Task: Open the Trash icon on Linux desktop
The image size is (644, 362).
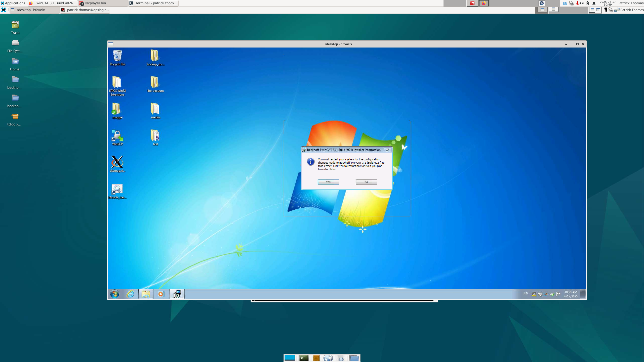Action: [x=15, y=28]
